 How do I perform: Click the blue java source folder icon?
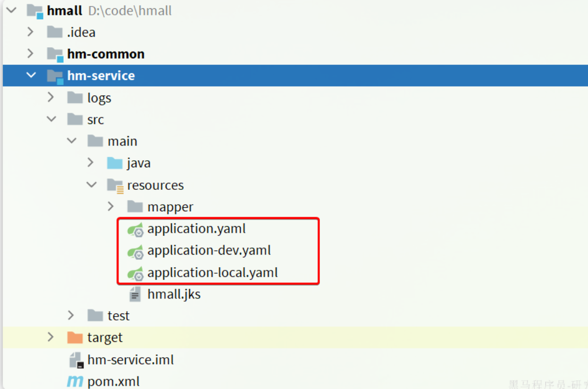[x=115, y=163]
